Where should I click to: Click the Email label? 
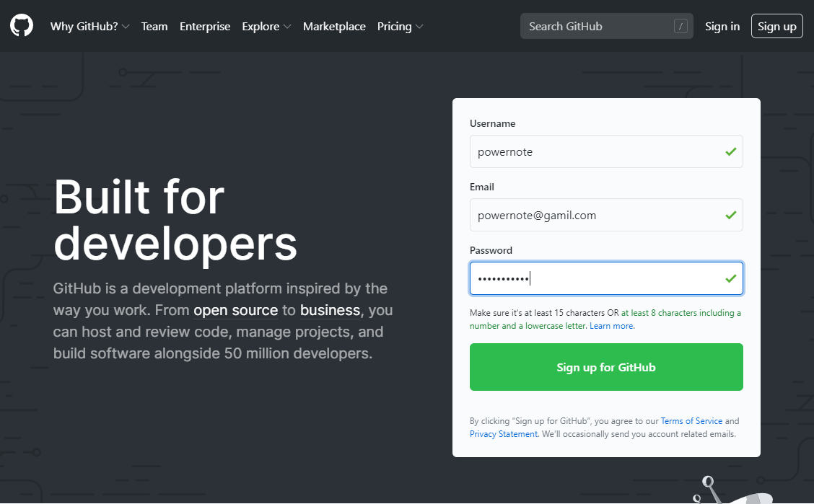tap(482, 187)
